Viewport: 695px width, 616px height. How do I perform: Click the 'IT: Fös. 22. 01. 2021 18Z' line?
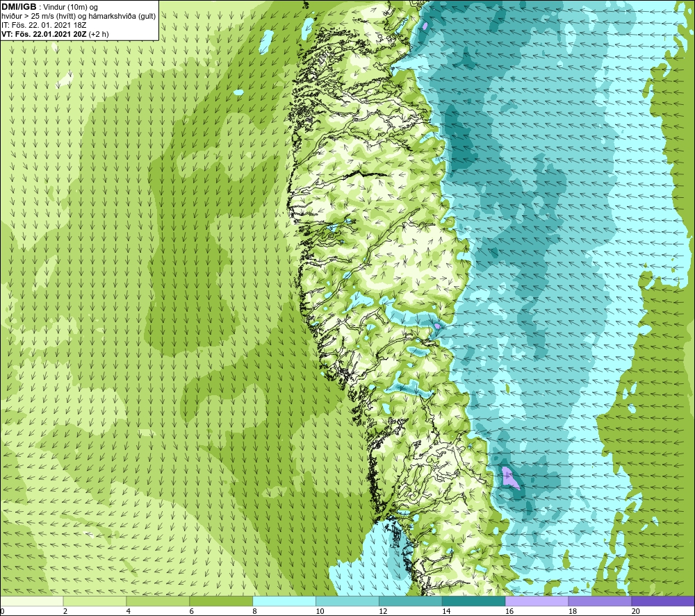point(44,25)
